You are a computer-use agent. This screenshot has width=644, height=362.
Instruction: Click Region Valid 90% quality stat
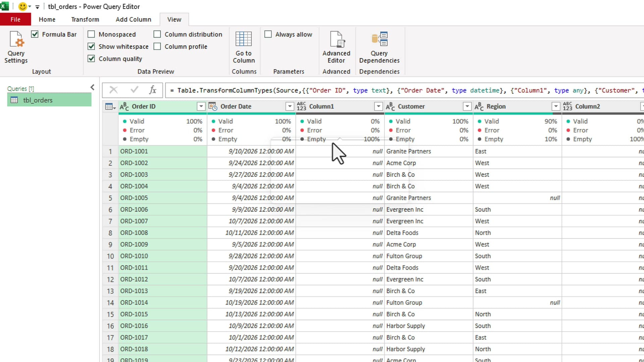[x=518, y=121]
